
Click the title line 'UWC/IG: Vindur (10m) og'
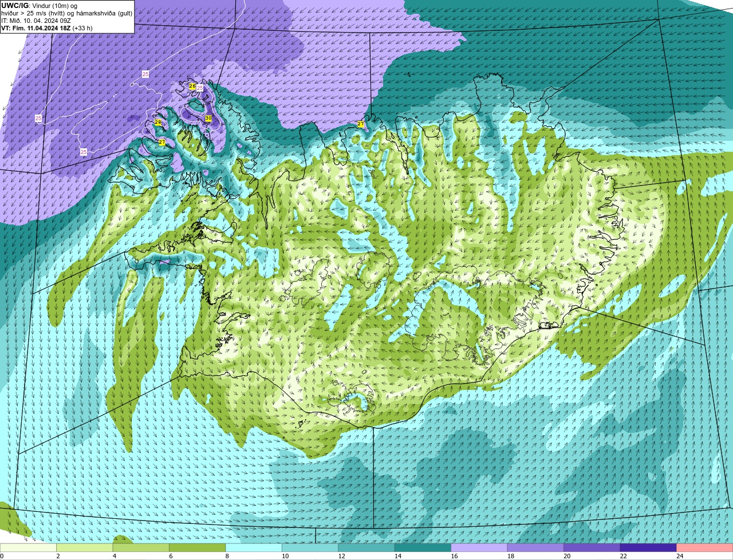tap(40, 5)
